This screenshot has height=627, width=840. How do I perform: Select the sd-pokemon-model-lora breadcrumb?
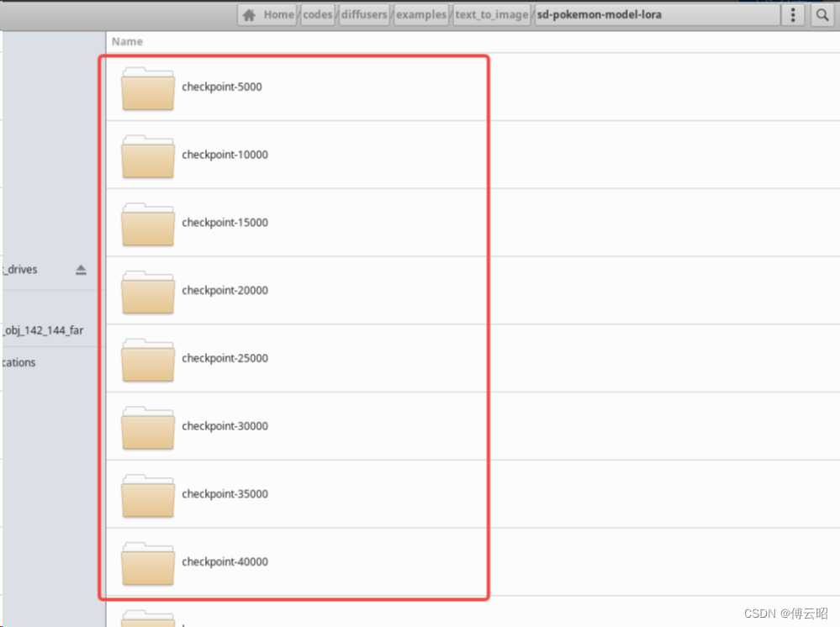click(x=600, y=14)
